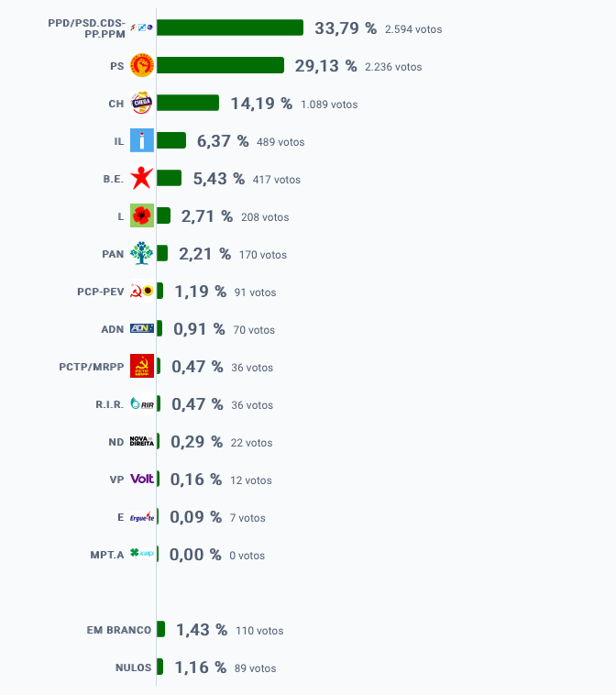Select the ADN party logo
Viewport: 616px width, 695px height.
142,328
